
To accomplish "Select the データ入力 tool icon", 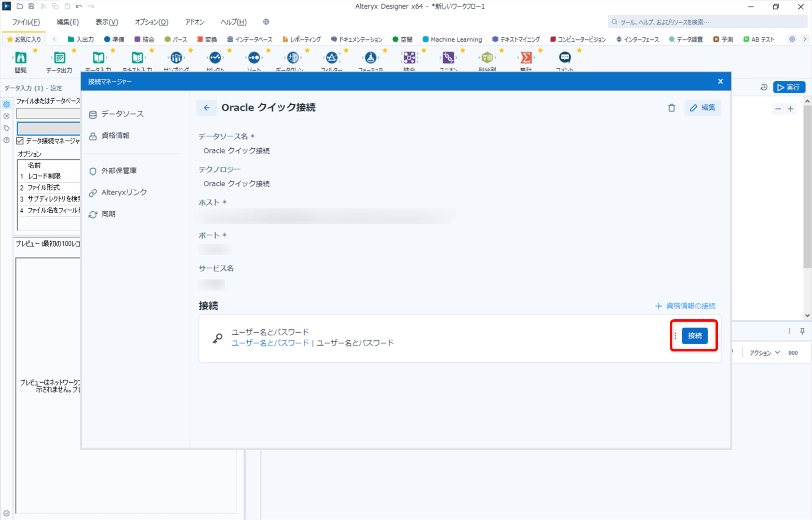I will pyautogui.click(x=98, y=58).
